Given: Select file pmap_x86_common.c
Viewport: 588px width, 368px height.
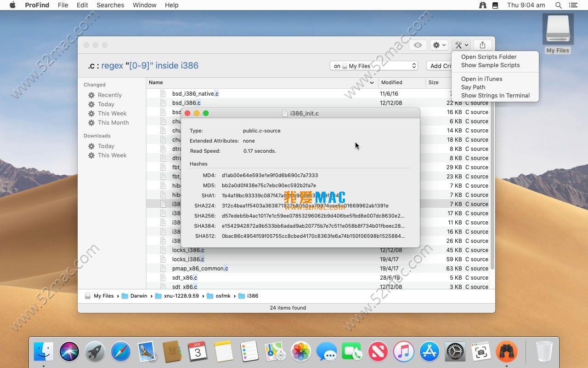Looking at the screenshot, I should (200, 268).
